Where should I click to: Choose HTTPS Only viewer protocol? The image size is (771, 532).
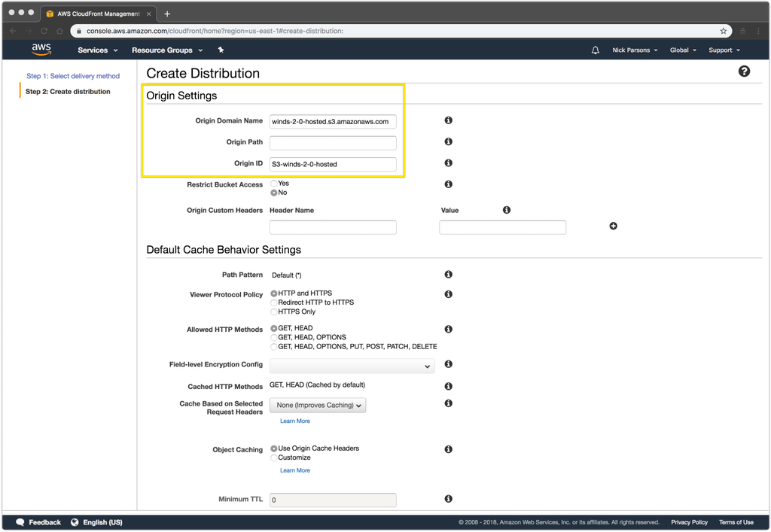274,312
